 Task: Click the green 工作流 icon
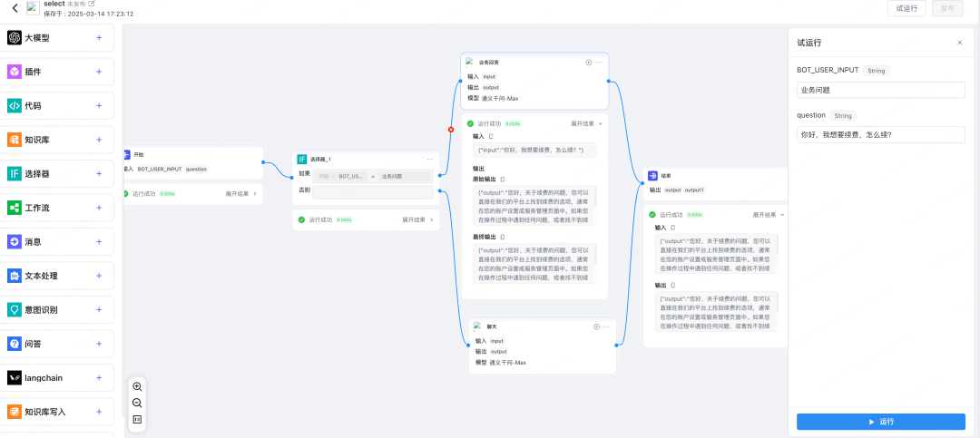tap(15, 208)
